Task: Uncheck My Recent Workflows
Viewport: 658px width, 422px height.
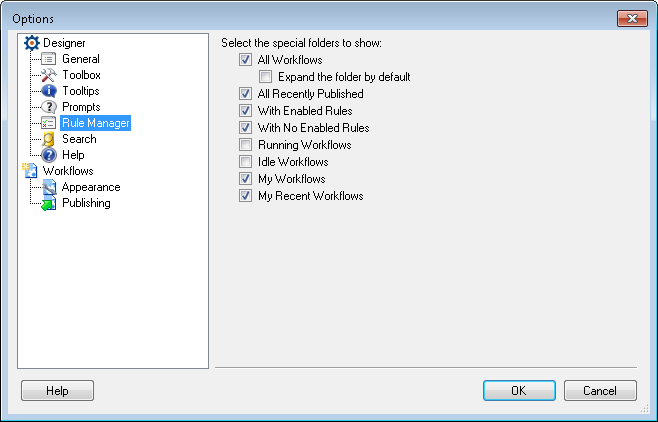Action: click(x=245, y=195)
